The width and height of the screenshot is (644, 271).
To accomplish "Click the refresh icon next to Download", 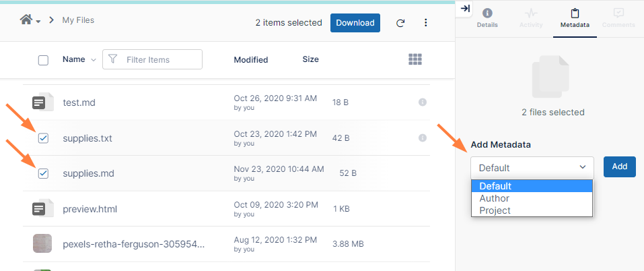I will click(400, 23).
